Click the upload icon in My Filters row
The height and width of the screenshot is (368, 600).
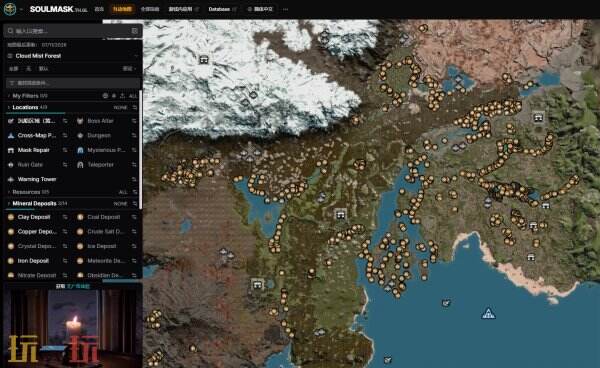click(x=122, y=96)
